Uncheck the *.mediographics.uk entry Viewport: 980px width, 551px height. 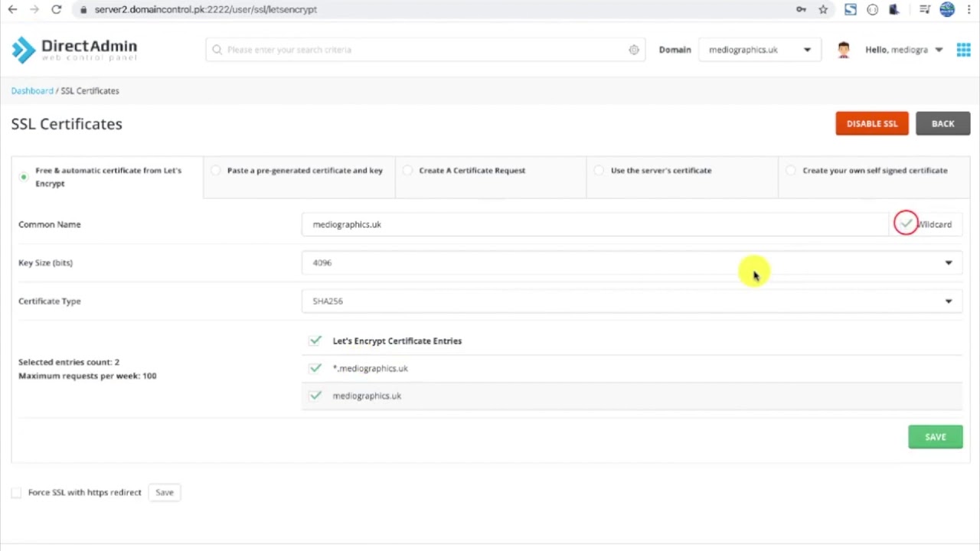315,368
